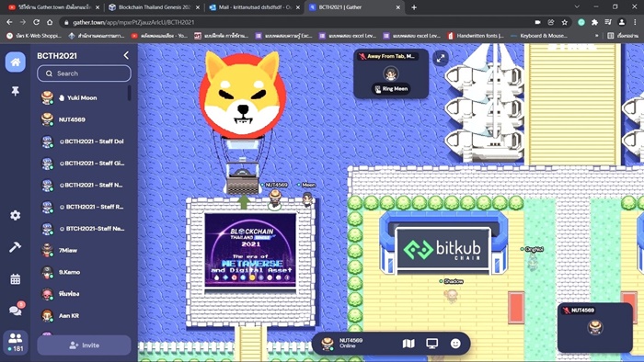Switch to the Mail - krittanutsad tab
Viewport: 644px width, 362px height.
(x=255, y=7)
